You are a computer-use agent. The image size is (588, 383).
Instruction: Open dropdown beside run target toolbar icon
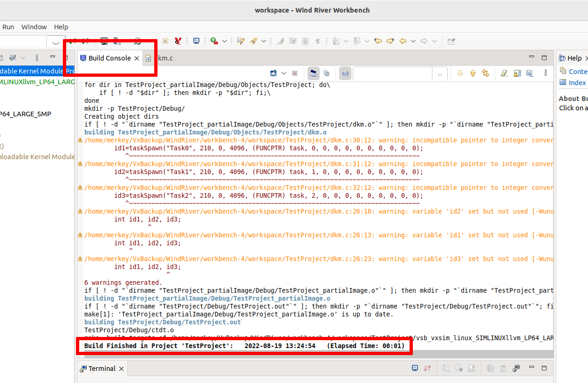click(224, 41)
